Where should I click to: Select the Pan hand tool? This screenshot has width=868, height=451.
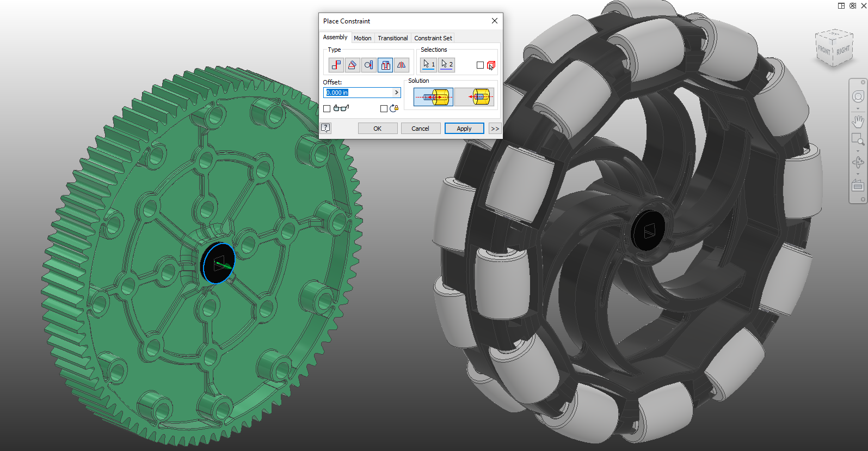tap(858, 121)
